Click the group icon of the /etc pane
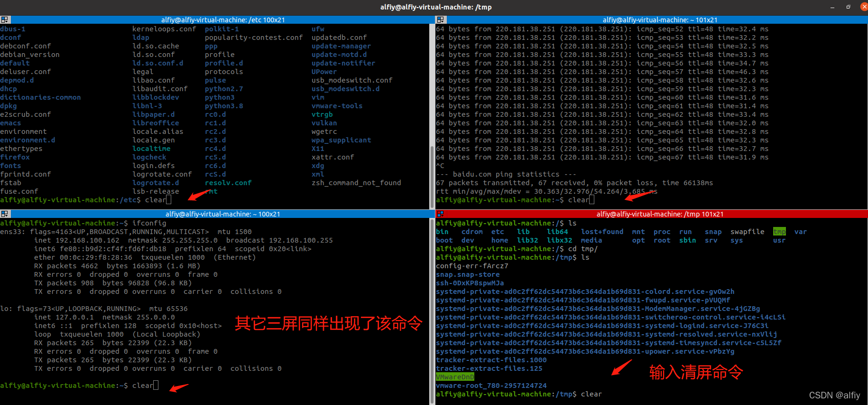The height and width of the screenshot is (405, 868). point(4,20)
